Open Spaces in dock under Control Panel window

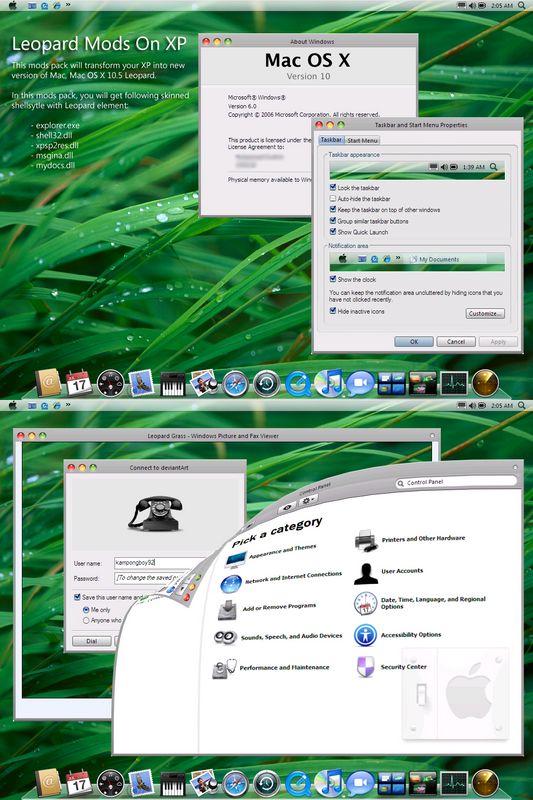click(392, 783)
